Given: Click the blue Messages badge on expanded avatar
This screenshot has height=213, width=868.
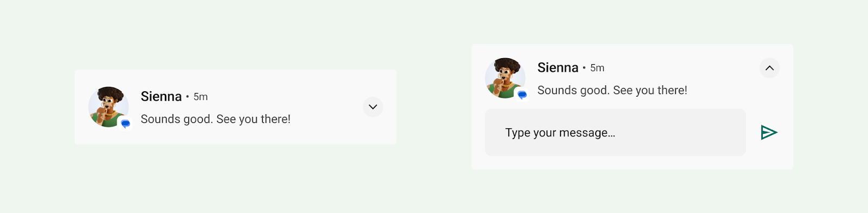Looking at the screenshot, I should tap(522, 95).
